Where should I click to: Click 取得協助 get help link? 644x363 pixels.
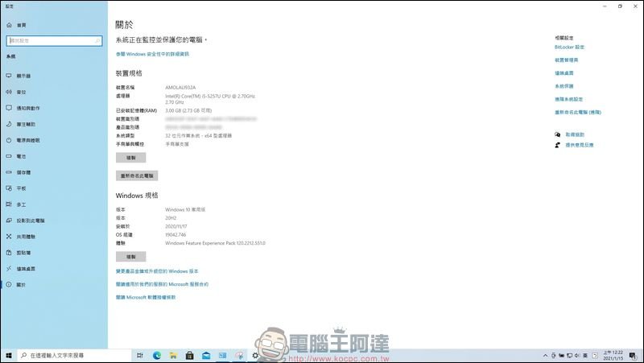(x=575, y=134)
